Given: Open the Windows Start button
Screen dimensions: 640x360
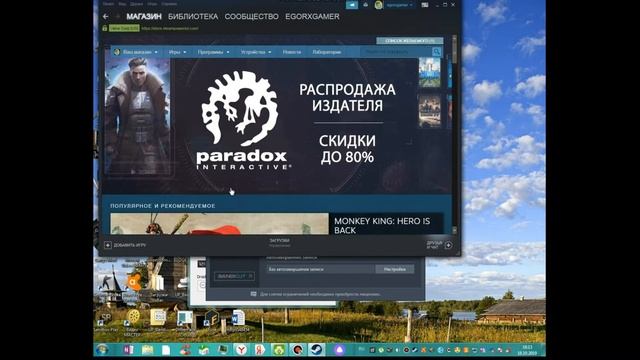Looking at the screenshot, I should point(102,350).
